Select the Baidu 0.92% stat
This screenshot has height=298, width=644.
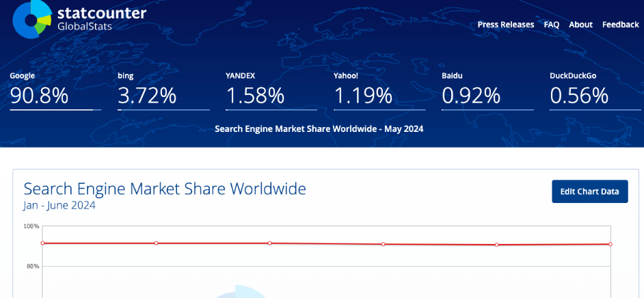(471, 96)
